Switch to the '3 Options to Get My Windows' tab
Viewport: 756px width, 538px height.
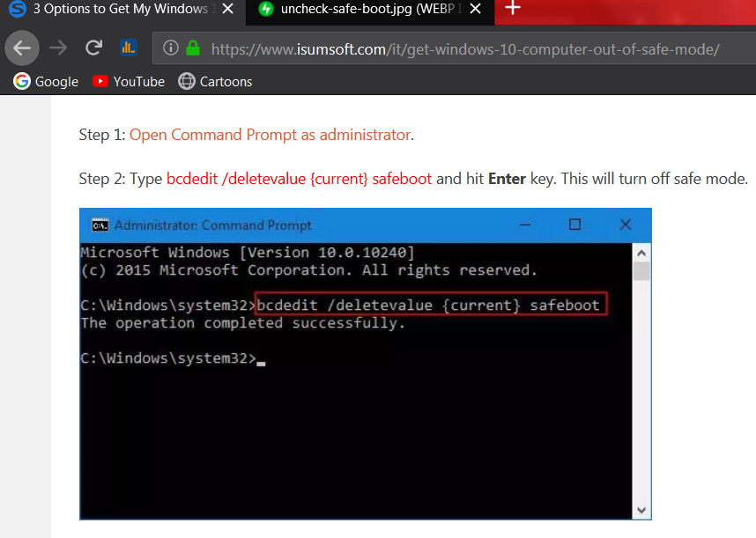coord(123,10)
